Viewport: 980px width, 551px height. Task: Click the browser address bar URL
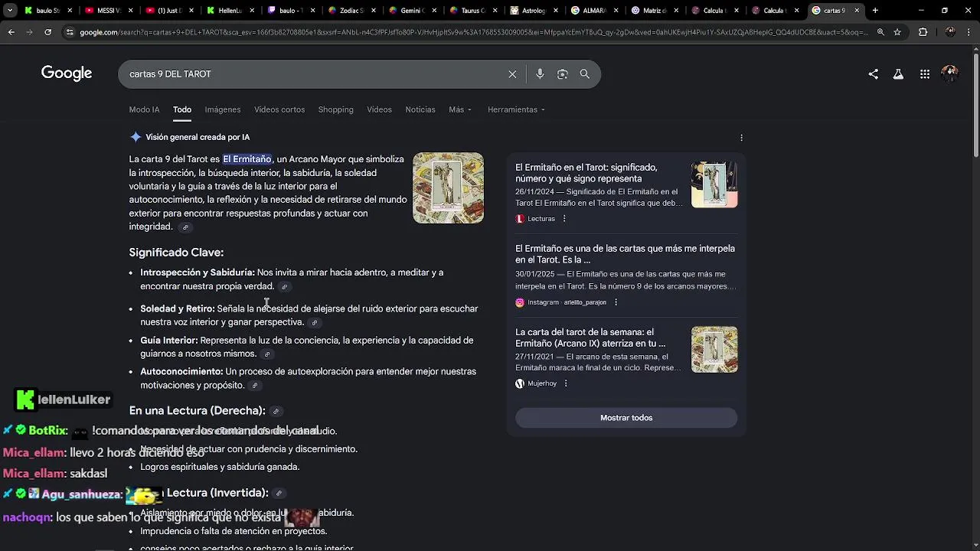click(473, 32)
